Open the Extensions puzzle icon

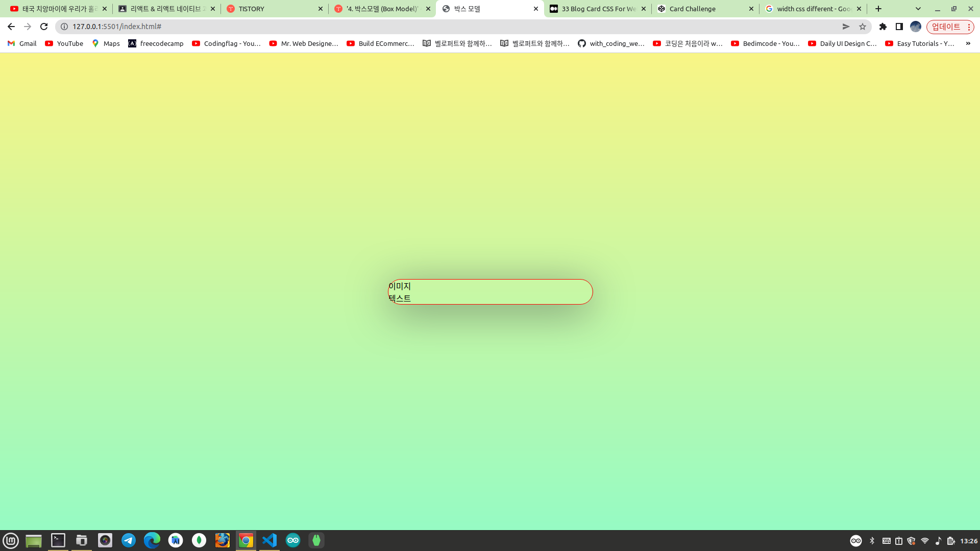tap(883, 27)
